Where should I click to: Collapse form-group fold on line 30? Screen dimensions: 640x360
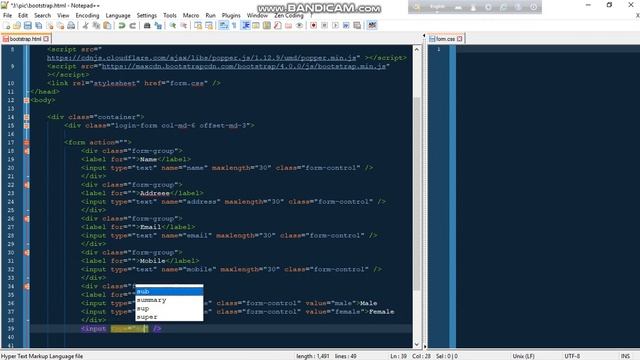pos(27,253)
